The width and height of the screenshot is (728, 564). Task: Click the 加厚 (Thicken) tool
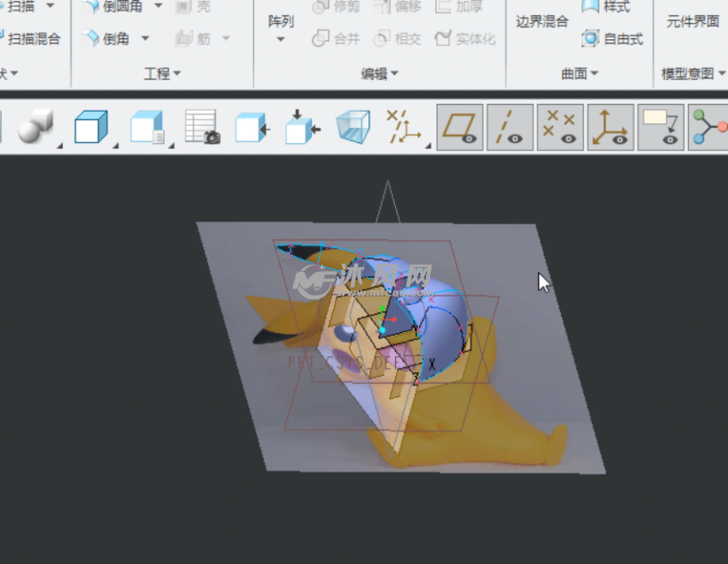click(x=460, y=6)
